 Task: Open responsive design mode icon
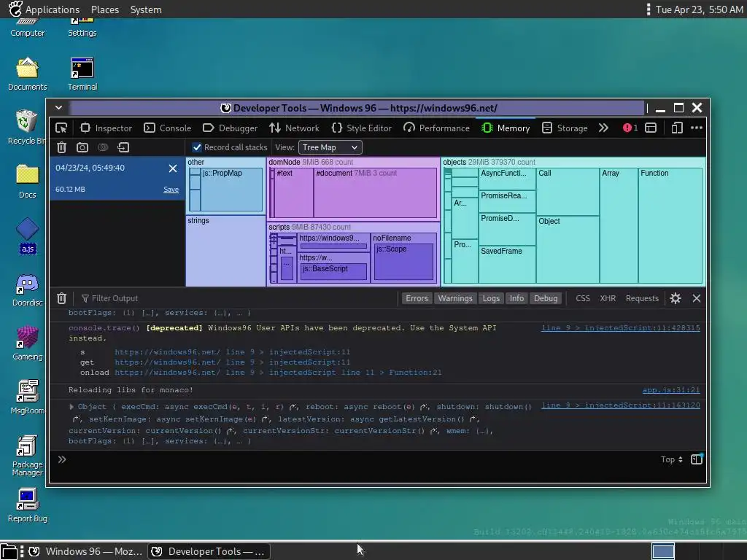click(677, 128)
